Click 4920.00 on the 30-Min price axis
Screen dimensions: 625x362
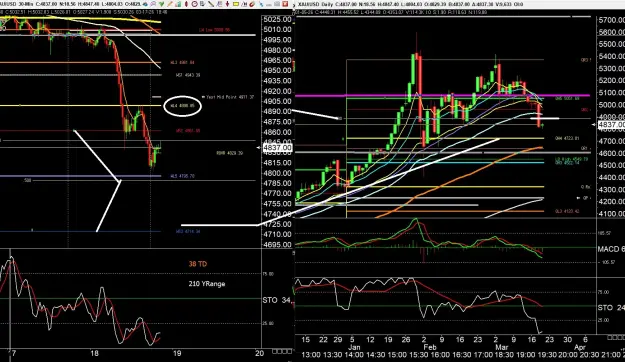point(277,91)
